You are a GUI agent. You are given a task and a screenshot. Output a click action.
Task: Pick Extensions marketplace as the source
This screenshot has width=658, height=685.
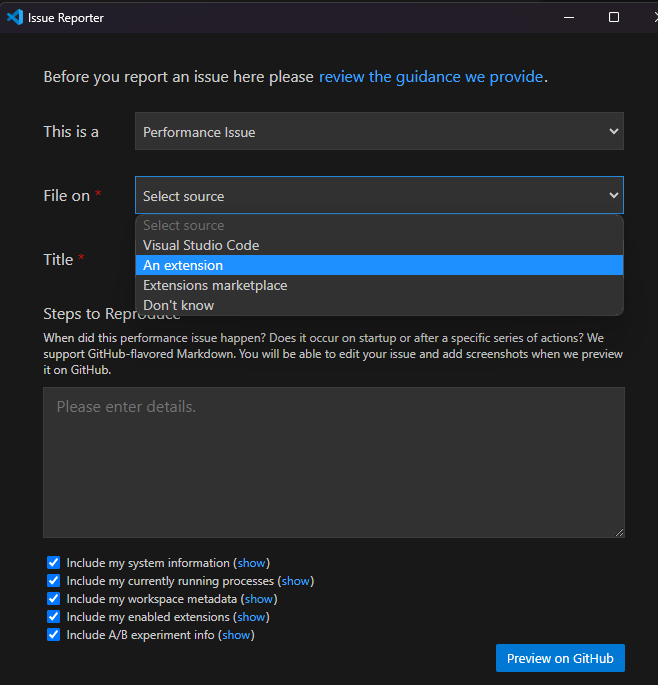pyautogui.click(x=215, y=285)
